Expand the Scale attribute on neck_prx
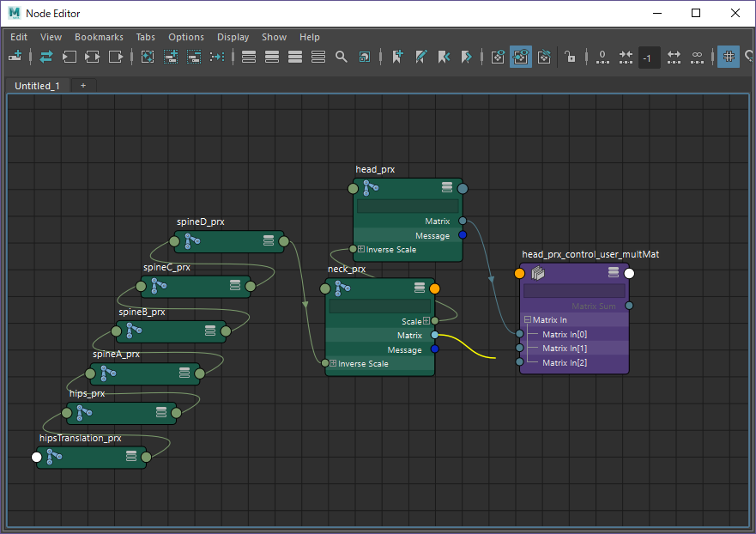The width and height of the screenshot is (756, 534). coord(426,321)
